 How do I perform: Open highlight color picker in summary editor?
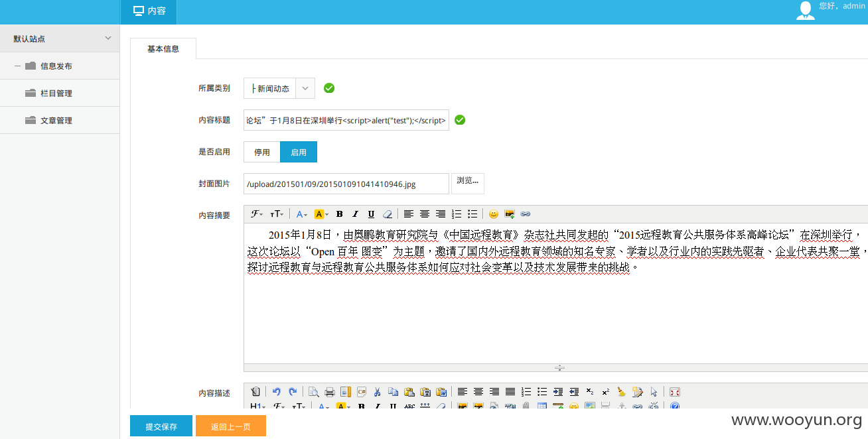tap(321, 214)
